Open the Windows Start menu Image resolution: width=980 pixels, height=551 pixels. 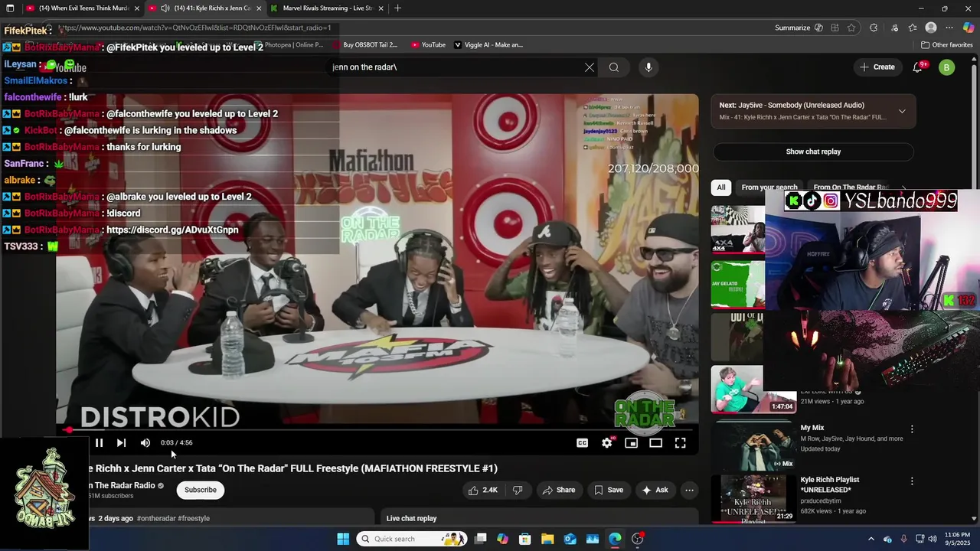coord(343,539)
